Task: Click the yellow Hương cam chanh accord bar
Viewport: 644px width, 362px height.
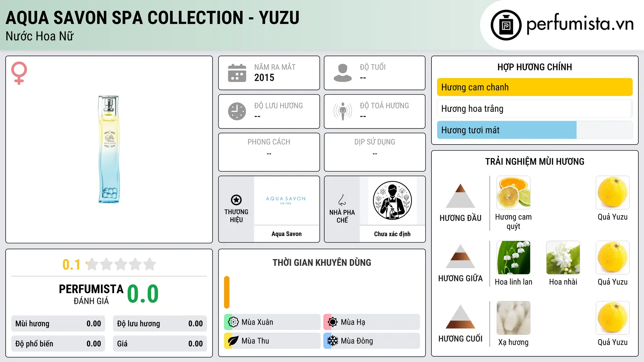Action: point(535,87)
